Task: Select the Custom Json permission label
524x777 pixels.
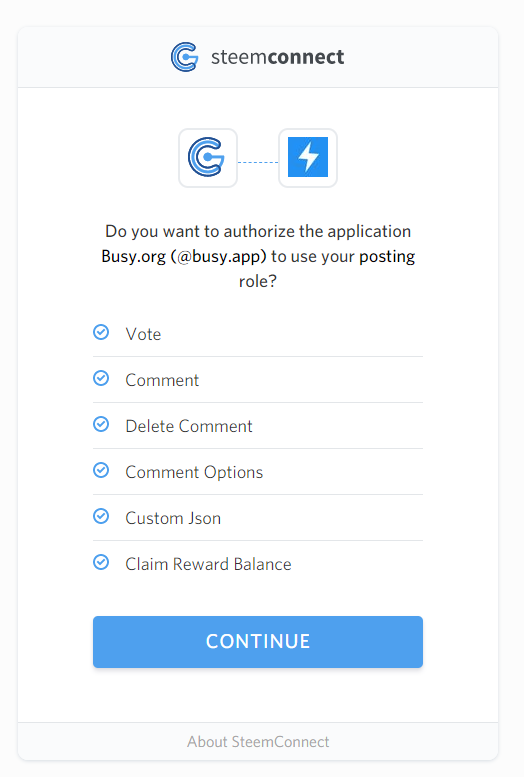Action: tap(173, 518)
